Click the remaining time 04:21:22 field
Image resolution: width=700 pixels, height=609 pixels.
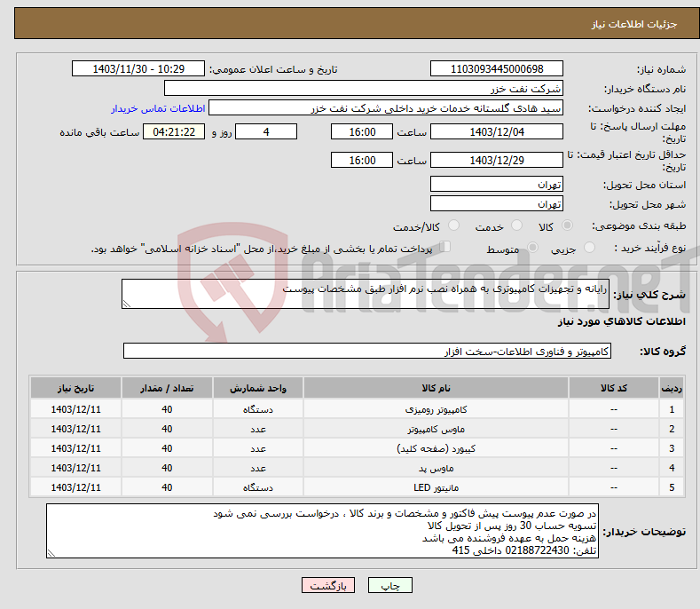click(x=174, y=131)
